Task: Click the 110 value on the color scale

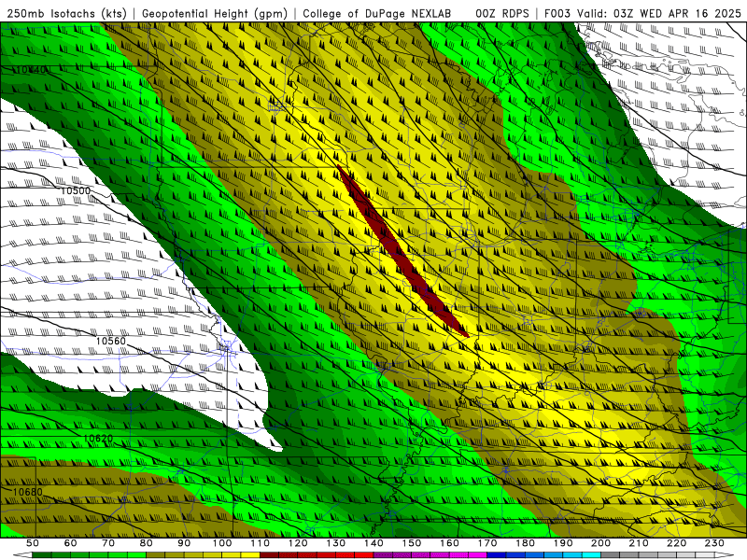Action: (x=260, y=543)
